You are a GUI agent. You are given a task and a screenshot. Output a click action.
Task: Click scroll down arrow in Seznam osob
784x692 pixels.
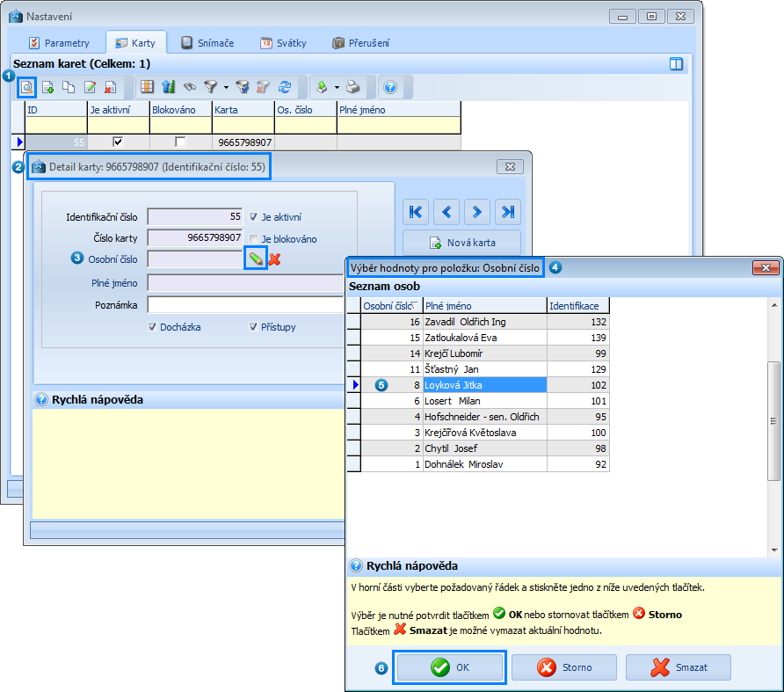point(774,550)
